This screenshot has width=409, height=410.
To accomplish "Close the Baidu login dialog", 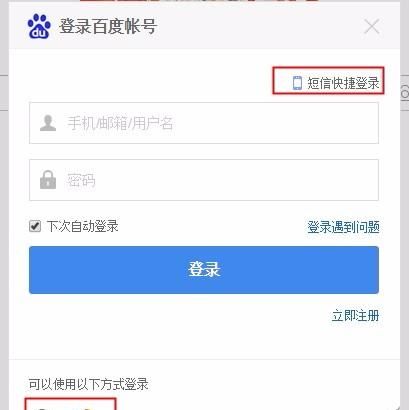I will click(372, 27).
